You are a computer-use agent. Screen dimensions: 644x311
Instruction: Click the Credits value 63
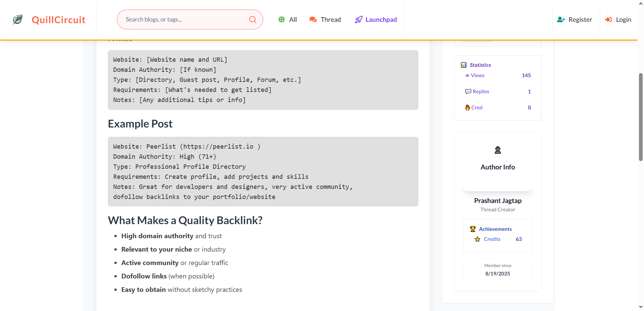pos(519,239)
